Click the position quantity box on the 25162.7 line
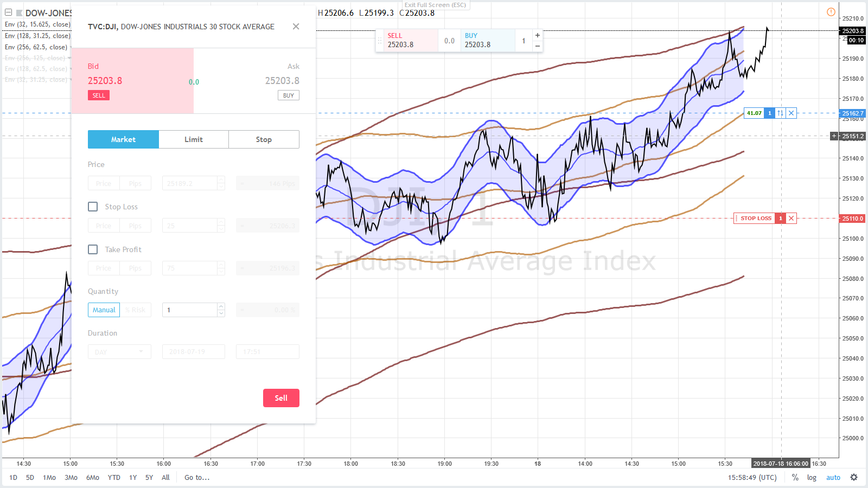This screenshot has height=488, width=868. tap(769, 113)
